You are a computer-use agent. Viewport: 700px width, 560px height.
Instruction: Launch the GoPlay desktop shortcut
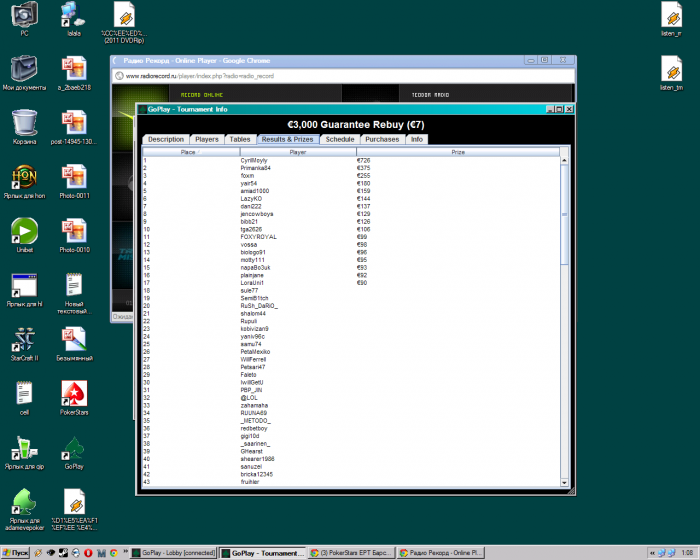click(74, 452)
